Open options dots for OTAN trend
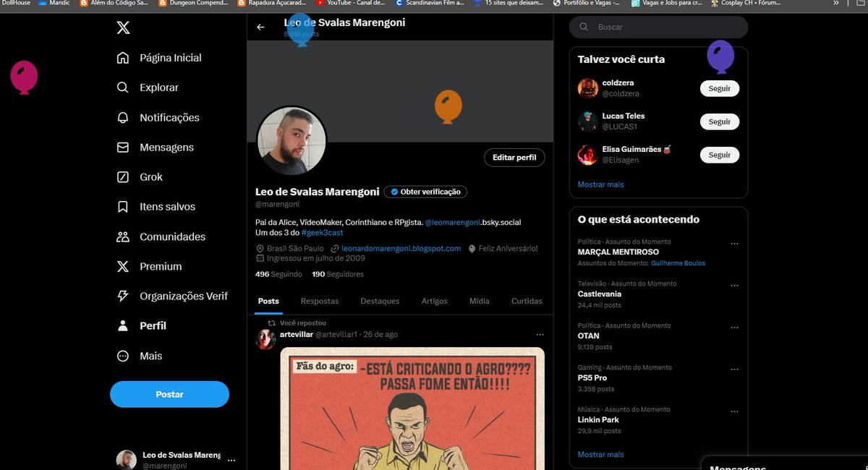This screenshot has height=470, width=868. (x=734, y=328)
